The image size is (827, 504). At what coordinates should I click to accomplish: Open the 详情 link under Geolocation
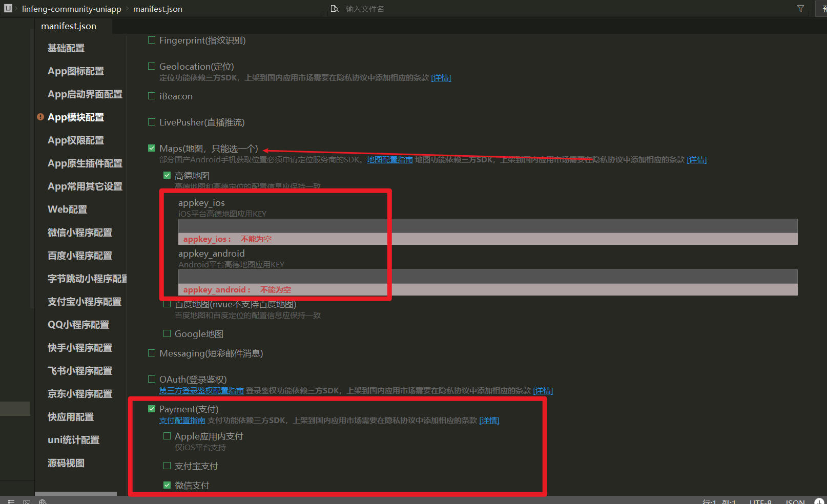(441, 78)
